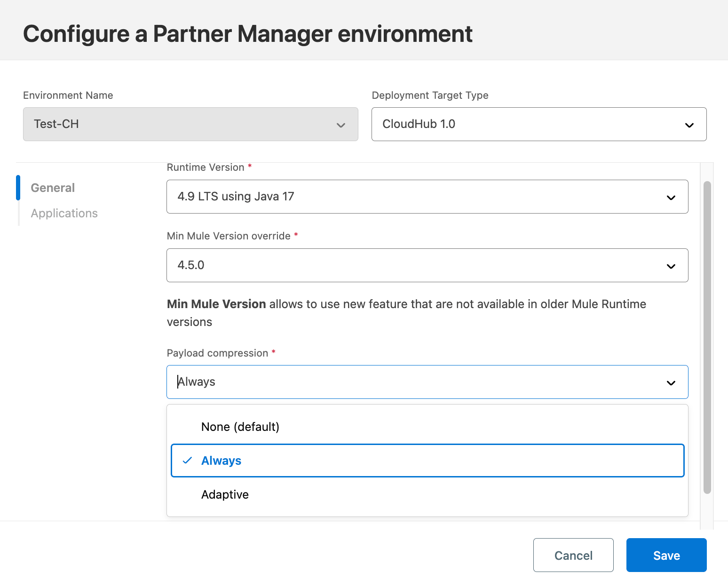Click the chevron arrow in CloudHub 1.0 field
The height and width of the screenshot is (588, 728).
689,125
